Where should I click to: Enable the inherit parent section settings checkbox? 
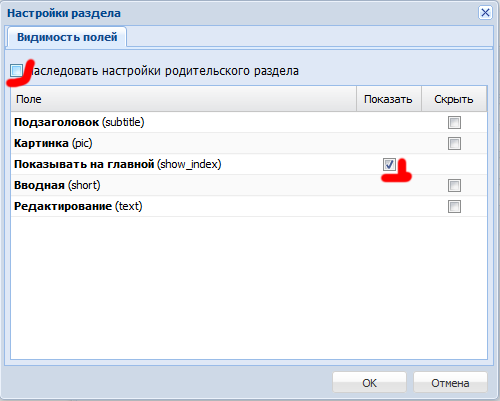click(x=16, y=71)
